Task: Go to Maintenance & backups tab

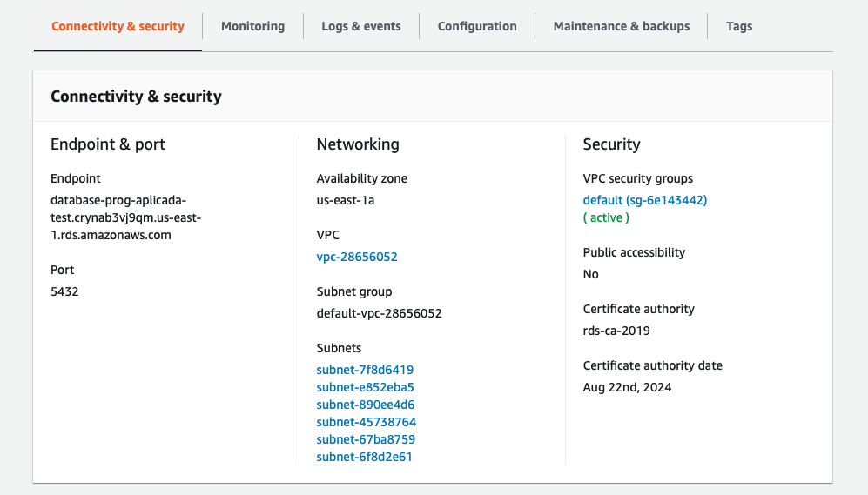Action: [622, 26]
